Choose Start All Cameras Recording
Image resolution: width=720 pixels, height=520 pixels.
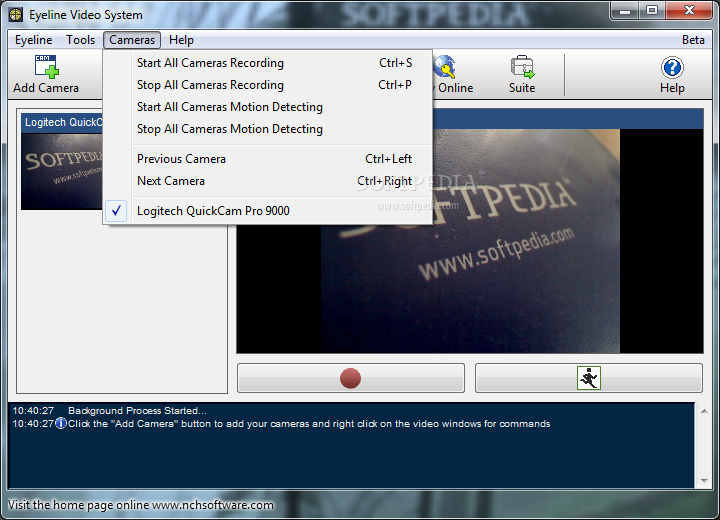point(268,63)
